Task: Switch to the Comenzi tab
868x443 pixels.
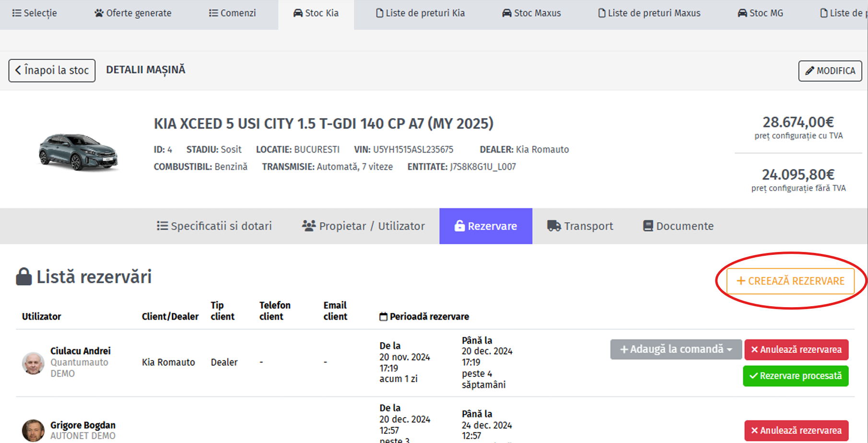Action: tap(233, 13)
